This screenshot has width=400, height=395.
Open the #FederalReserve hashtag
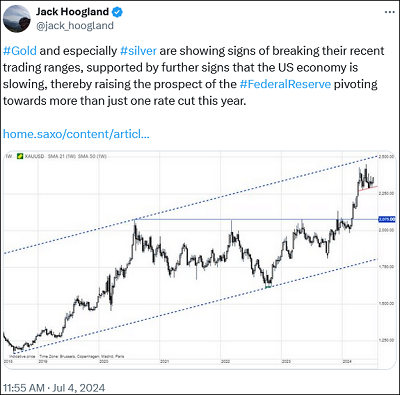pyautogui.click(x=285, y=84)
